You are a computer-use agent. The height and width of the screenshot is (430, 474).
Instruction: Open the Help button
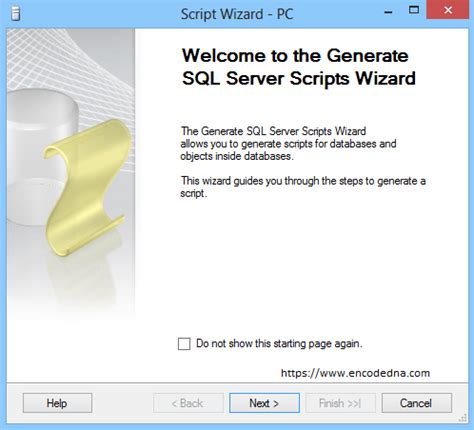pos(57,403)
